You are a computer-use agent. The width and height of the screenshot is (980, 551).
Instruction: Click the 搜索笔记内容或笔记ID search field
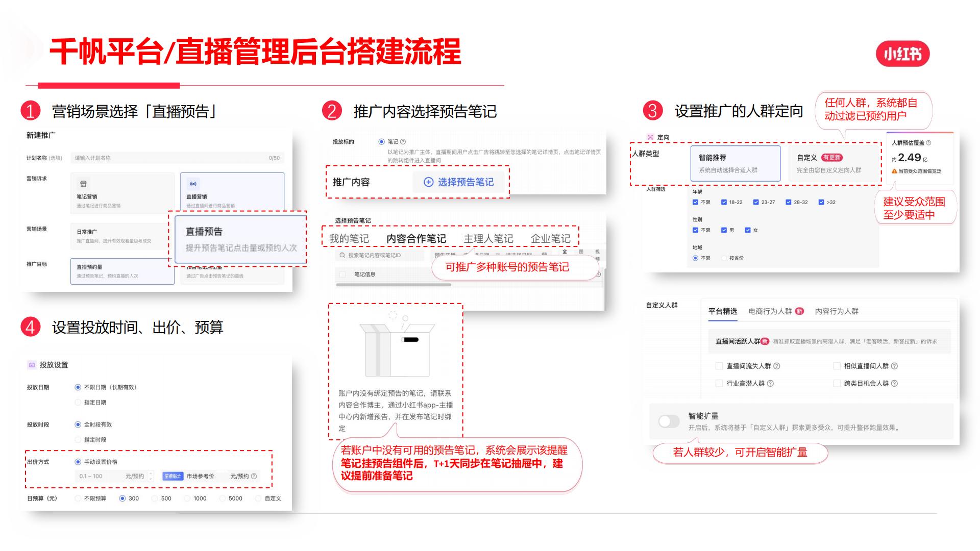(x=380, y=255)
